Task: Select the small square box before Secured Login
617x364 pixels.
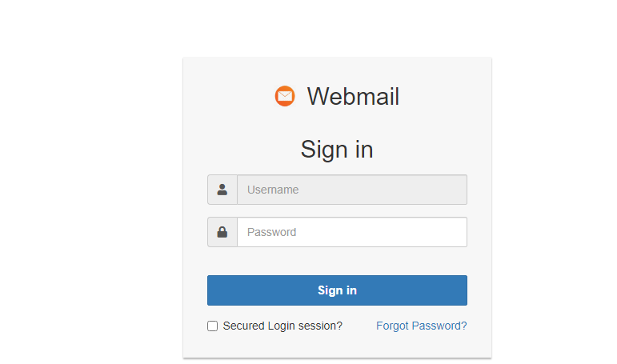Action: pyautogui.click(x=213, y=326)
